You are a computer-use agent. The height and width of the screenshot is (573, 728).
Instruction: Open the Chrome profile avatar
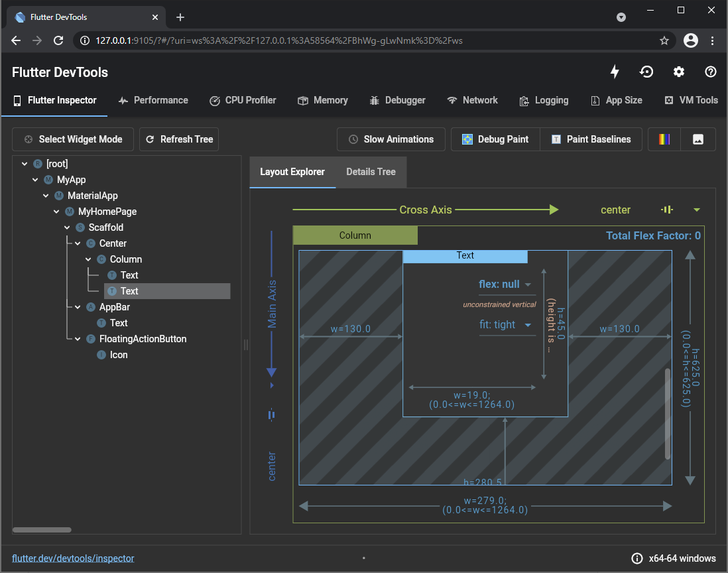point(690,40)
